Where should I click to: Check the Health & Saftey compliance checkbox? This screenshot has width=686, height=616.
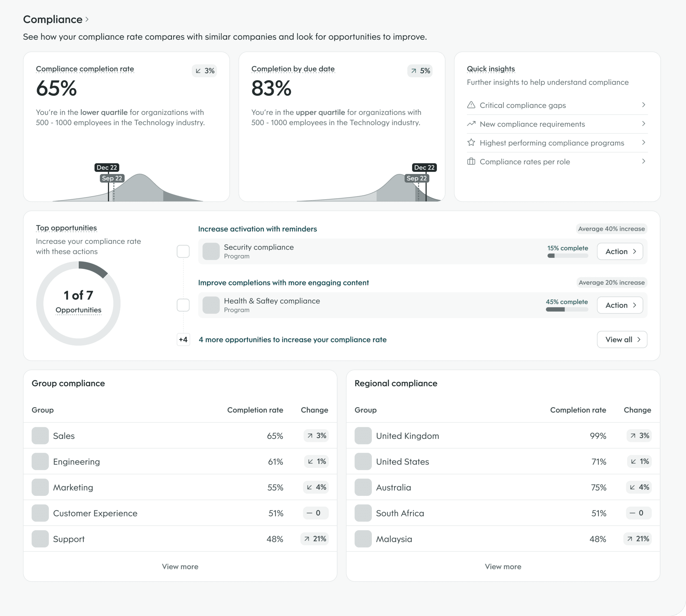pyautogui.click(x=183, y=305)
